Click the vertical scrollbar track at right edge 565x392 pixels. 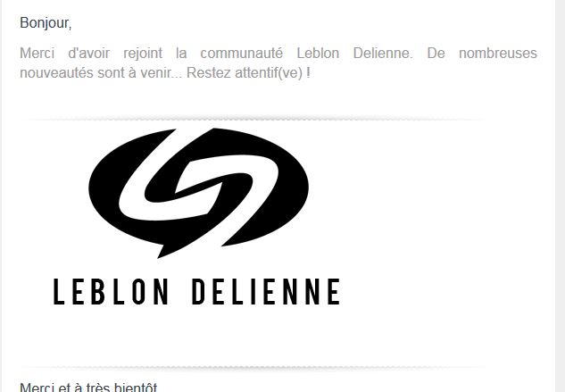(x=560, y=196)
